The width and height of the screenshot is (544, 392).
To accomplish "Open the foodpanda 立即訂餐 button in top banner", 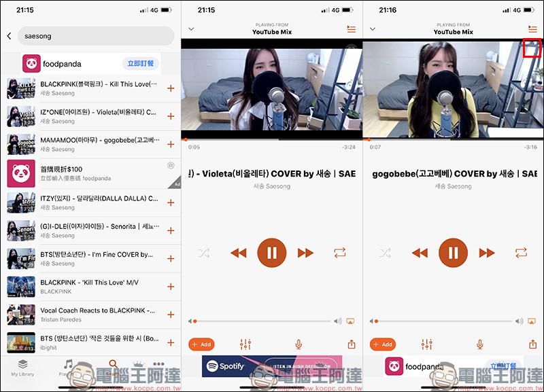I will pos(141,63).
